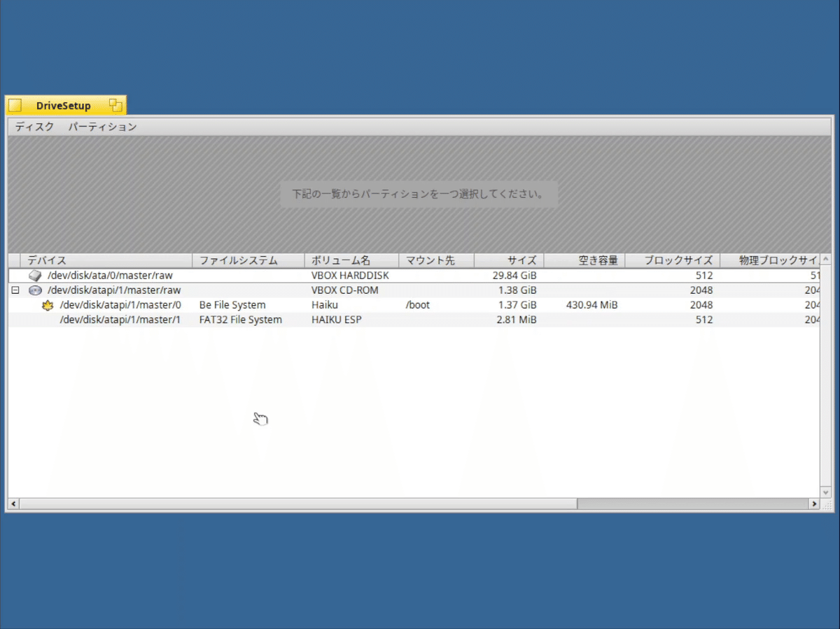
Task: Click the 1.38 GiB size value
Action: 517,290
